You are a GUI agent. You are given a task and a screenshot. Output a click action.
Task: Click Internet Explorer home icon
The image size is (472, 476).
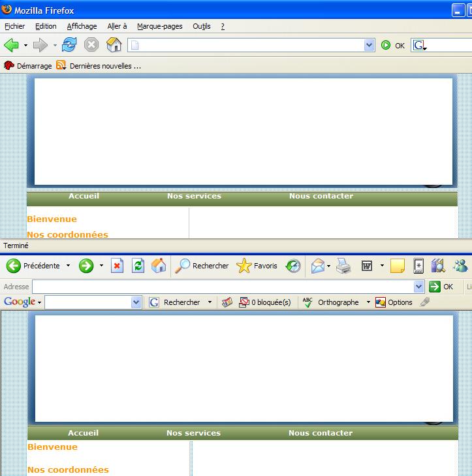click(x=159, y=266)
